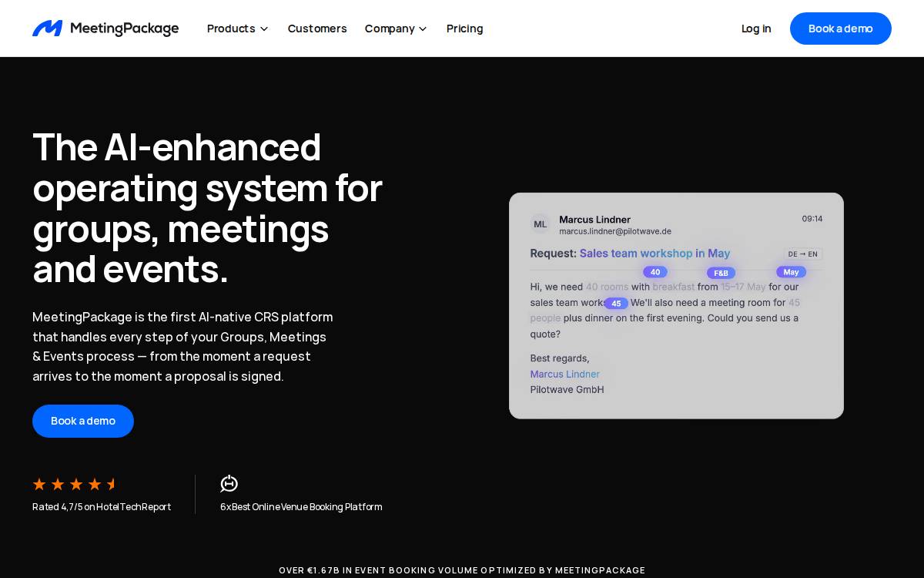Click Book a demo in the header
This screenshot has width=924, height=578.
coord(841,29)
